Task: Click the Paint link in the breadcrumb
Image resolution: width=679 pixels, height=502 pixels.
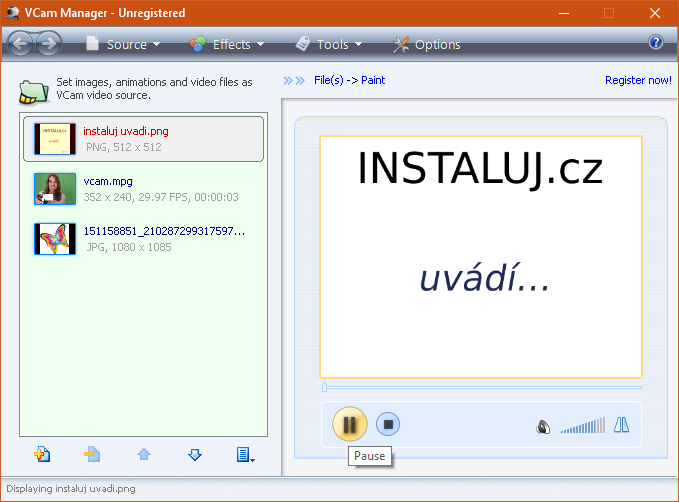Action: pyautogui.click(x=373, y=80)
